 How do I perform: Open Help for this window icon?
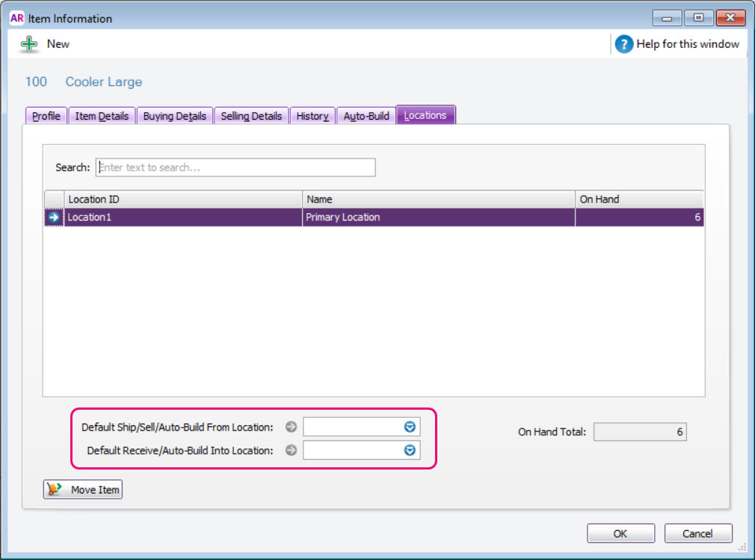[623, 44]
